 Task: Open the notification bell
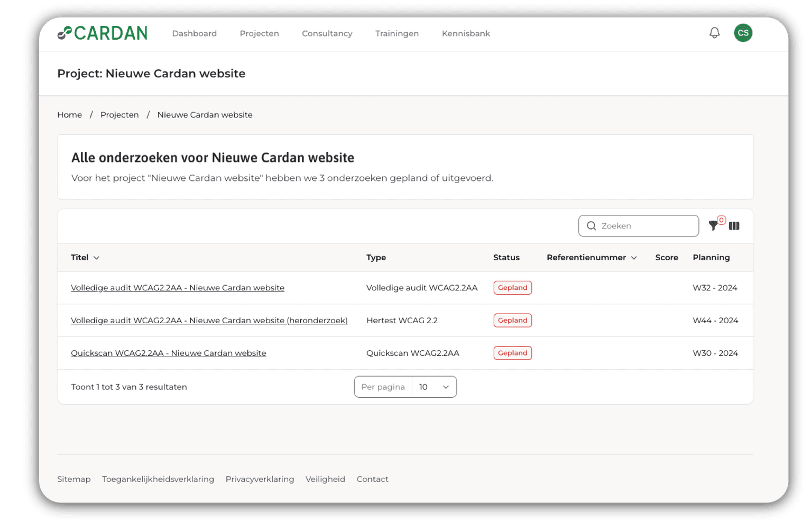pos(714,33)
